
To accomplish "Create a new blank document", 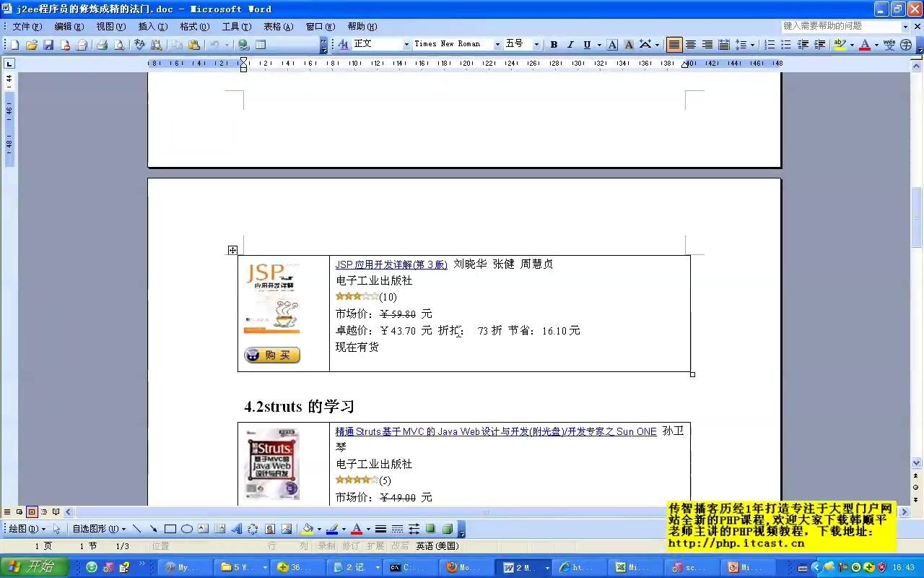I will pyautogui.click(x=14, y=45).
